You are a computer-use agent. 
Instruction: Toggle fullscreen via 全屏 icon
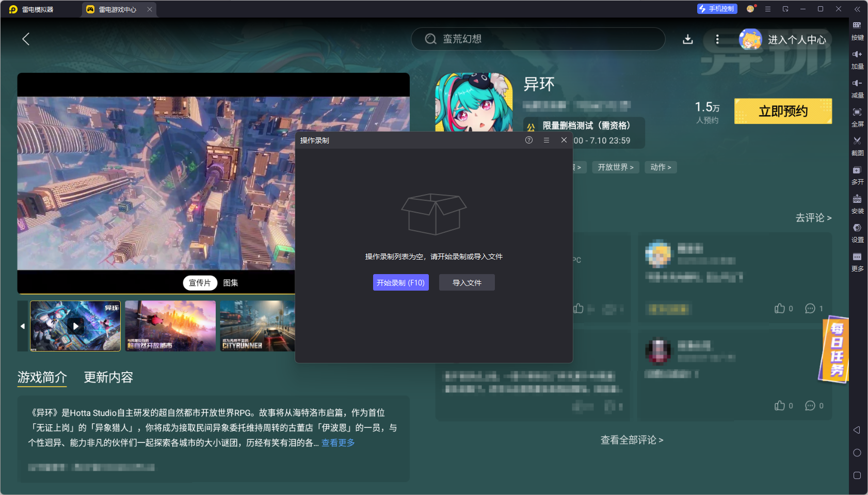[x=857, y=117]
